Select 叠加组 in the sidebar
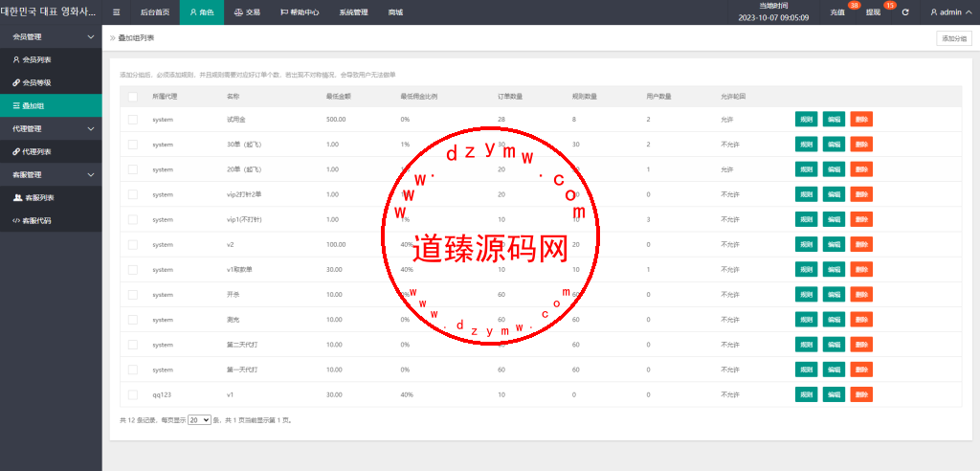The height and width of the screenshot is (471, 980). coord(51,105)
